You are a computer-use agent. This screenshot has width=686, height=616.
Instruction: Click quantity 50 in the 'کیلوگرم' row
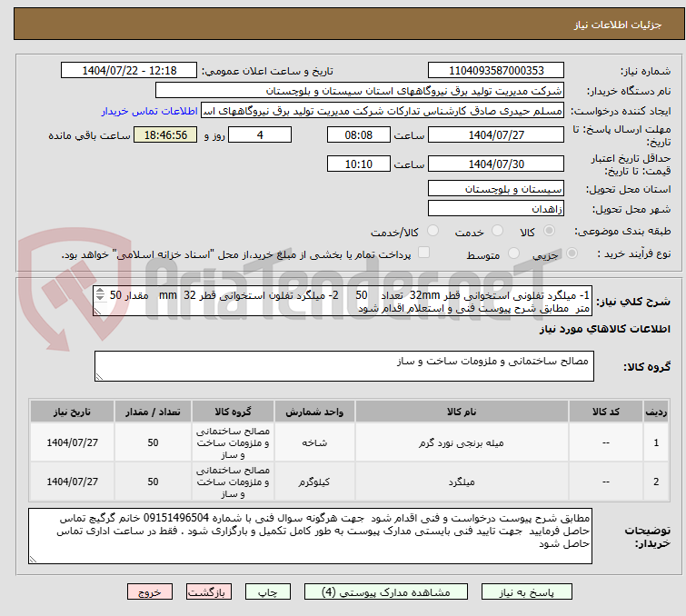coord(153,482)
